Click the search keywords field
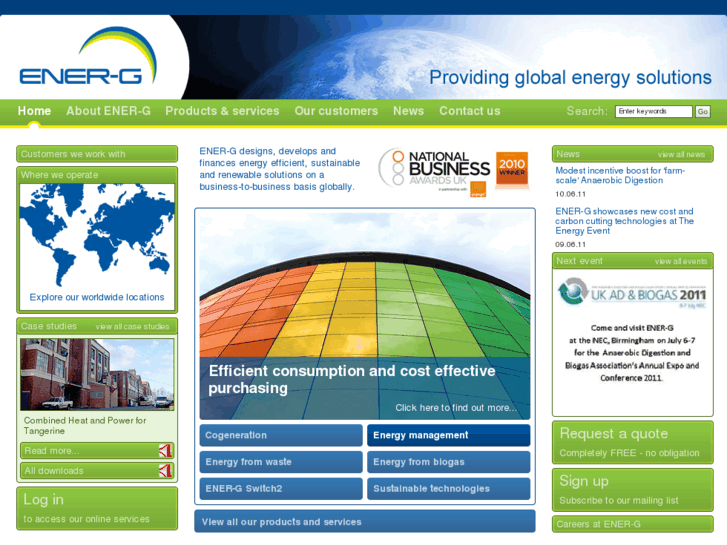Image resolution: width=727 pixels, height=545 pixels. 654,111
